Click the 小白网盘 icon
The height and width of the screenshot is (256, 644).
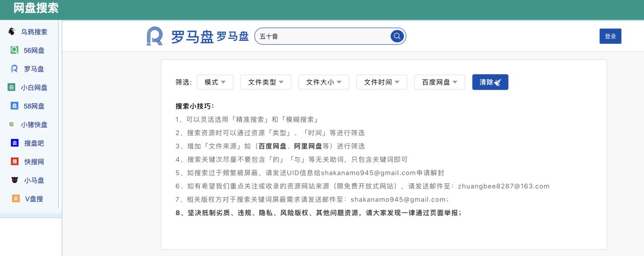click(x=12, y=87)
